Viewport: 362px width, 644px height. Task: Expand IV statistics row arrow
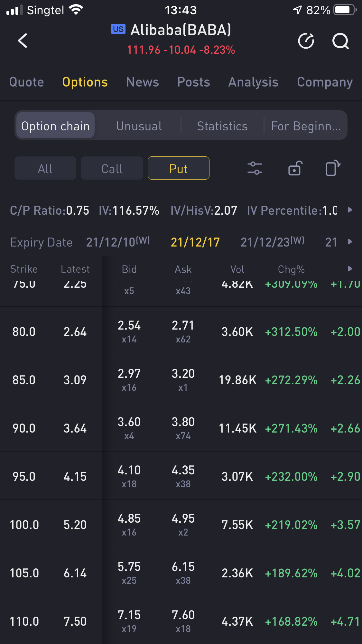pos(350,210)
